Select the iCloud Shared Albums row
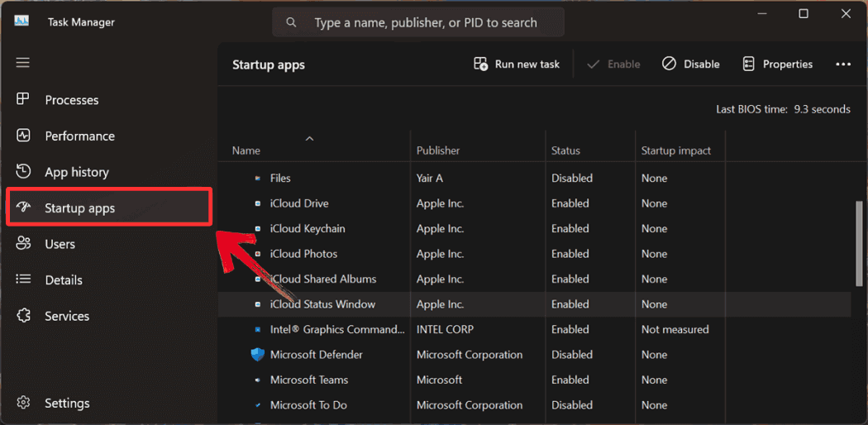The image size is (868, 425). pos(535,279)
